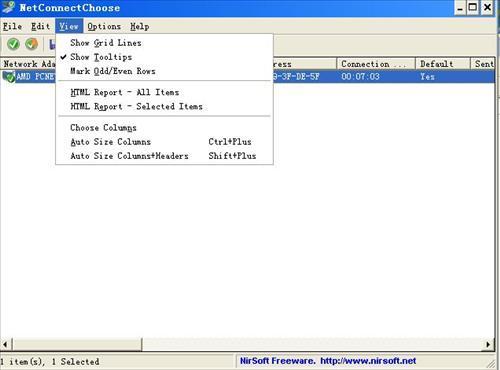Click the NetConnectChoose title bar icon
The height and width of the screenshot is (370, 500).
8,7
